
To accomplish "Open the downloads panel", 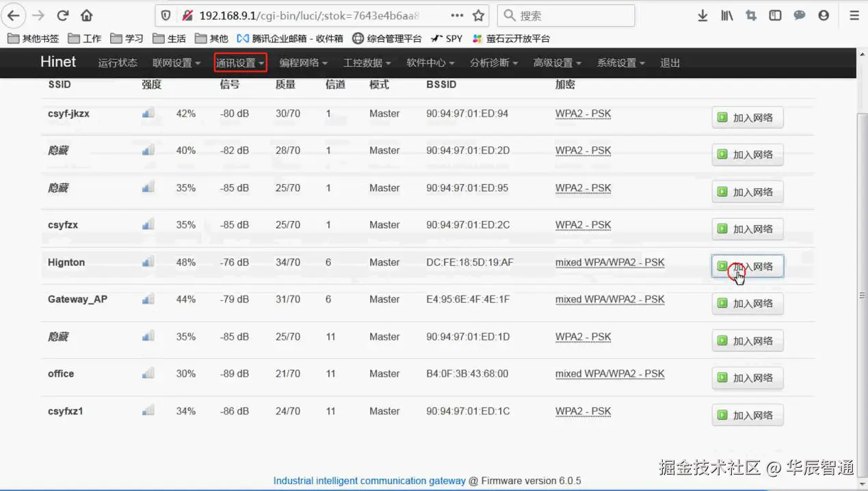I will pyautogui.click(x=702, y=15).
